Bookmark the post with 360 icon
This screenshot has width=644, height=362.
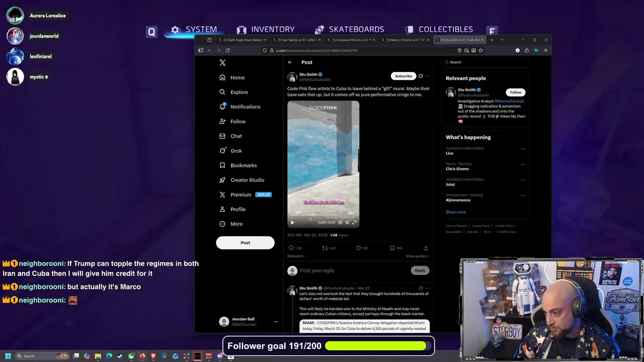392,248
